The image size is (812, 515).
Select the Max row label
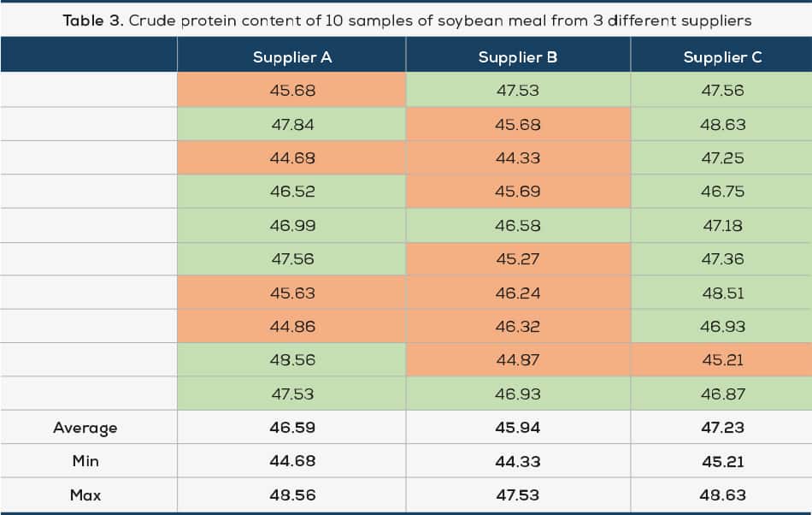point(85,494)
